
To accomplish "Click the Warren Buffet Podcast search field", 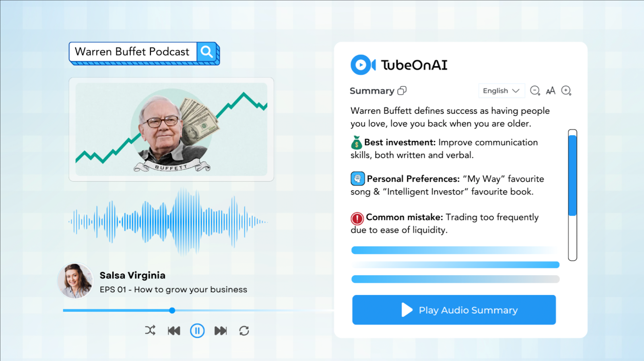I will 133,52.
